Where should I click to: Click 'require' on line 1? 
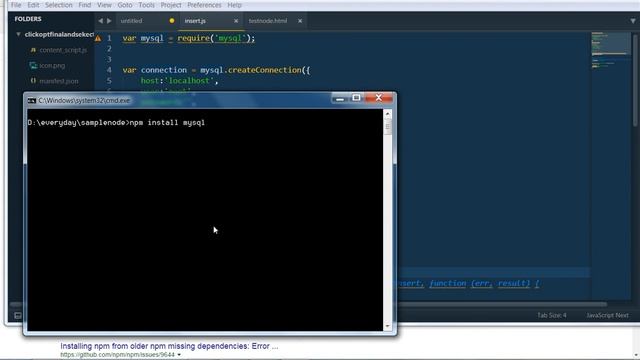193,38
